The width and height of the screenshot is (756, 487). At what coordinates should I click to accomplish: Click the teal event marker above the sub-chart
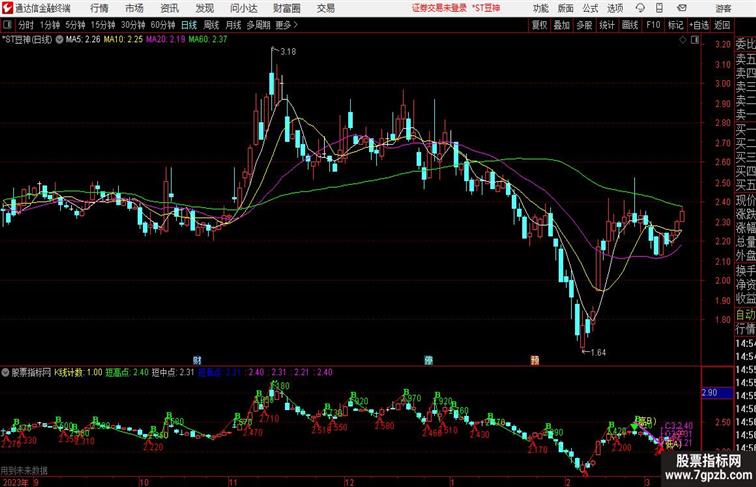(x=428, y=360)
